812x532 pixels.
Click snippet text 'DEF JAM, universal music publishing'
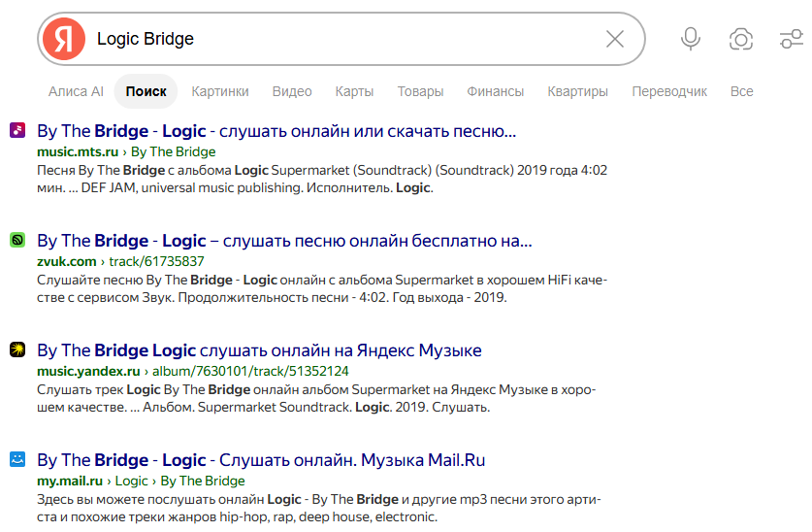point(192,188)
